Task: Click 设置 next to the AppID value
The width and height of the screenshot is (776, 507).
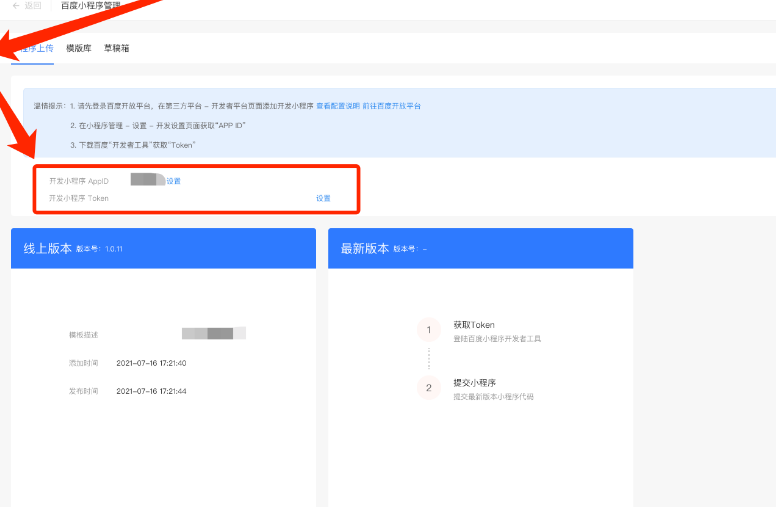Action: 173,181
